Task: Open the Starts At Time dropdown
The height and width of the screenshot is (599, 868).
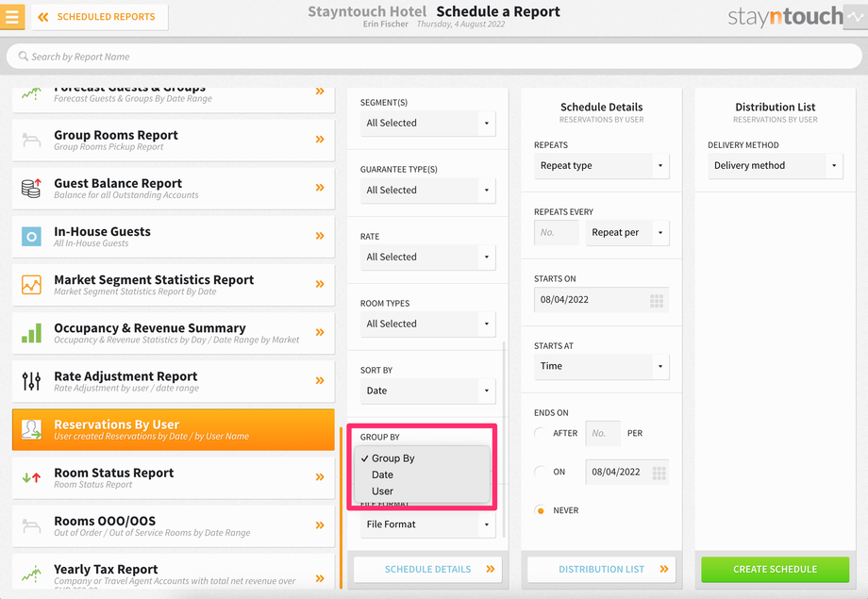Action: tap(601, 367)
